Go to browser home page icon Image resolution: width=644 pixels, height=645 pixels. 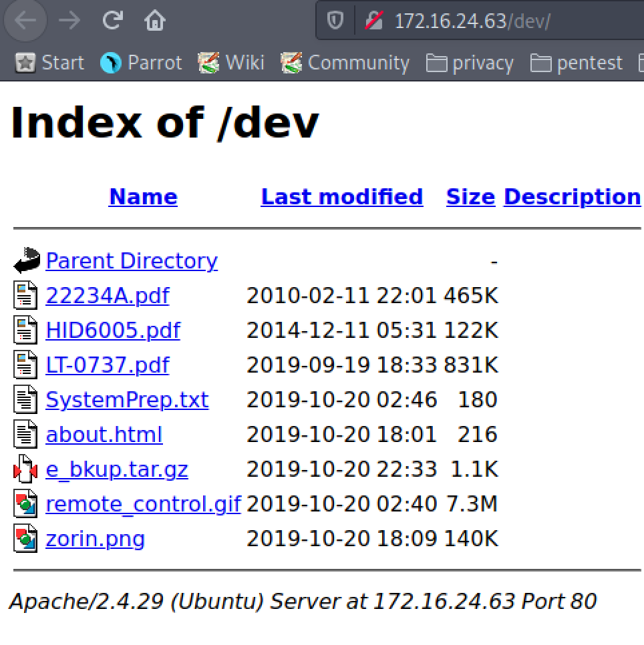point(154,21)
